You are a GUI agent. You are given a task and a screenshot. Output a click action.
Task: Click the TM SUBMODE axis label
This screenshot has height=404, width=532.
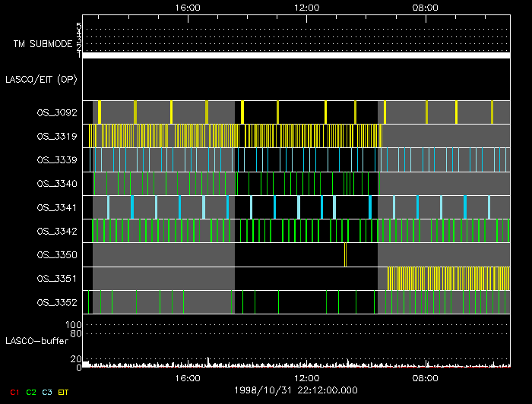pyautogui.click(x=42, y=44)
